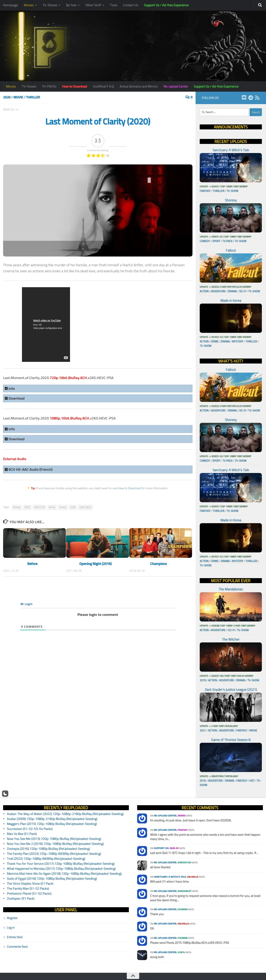The width and height of the screenshot is (266, 980).
Task: Open VLNY4 commenter avatar
Action: [x=142, y=955]
